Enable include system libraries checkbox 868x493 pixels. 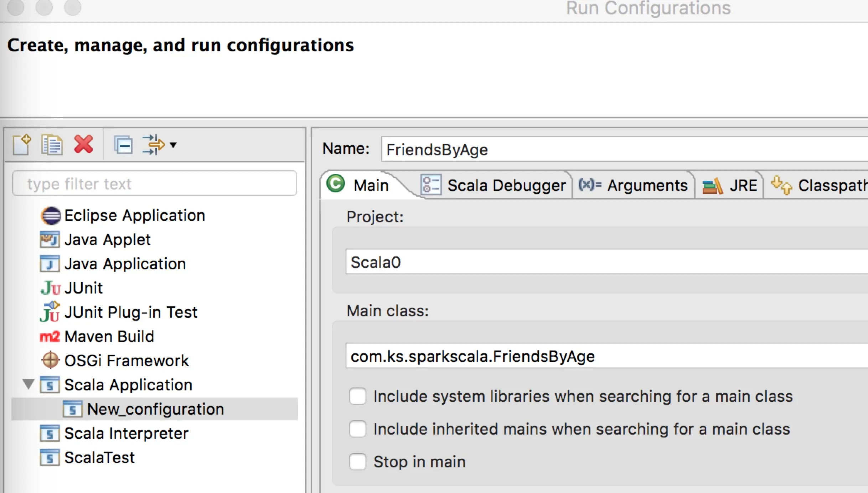[x=358, y=396]
